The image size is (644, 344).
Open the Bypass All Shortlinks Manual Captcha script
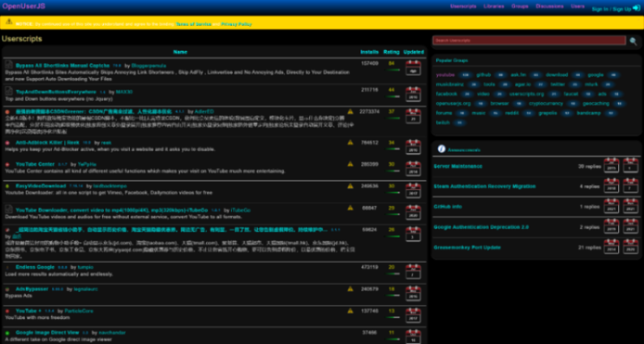click(x=63, y=66)
